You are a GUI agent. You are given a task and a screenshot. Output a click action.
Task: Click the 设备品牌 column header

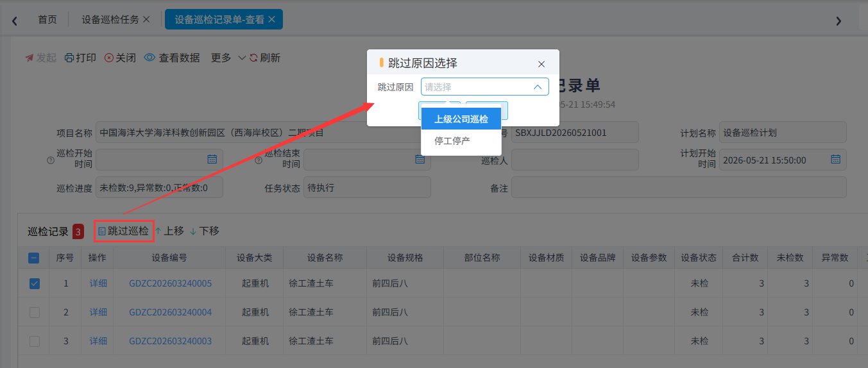598,258
